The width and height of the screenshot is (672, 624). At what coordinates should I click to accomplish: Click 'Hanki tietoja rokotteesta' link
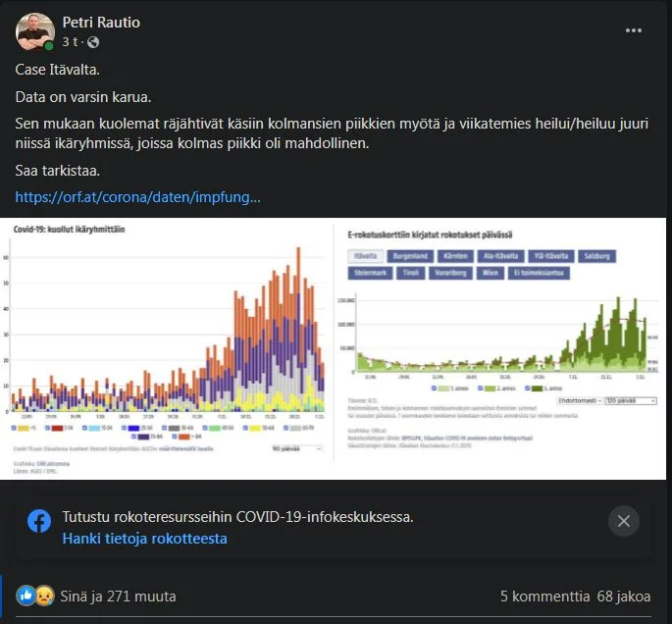pyautogui.click(x=144, y=539)
